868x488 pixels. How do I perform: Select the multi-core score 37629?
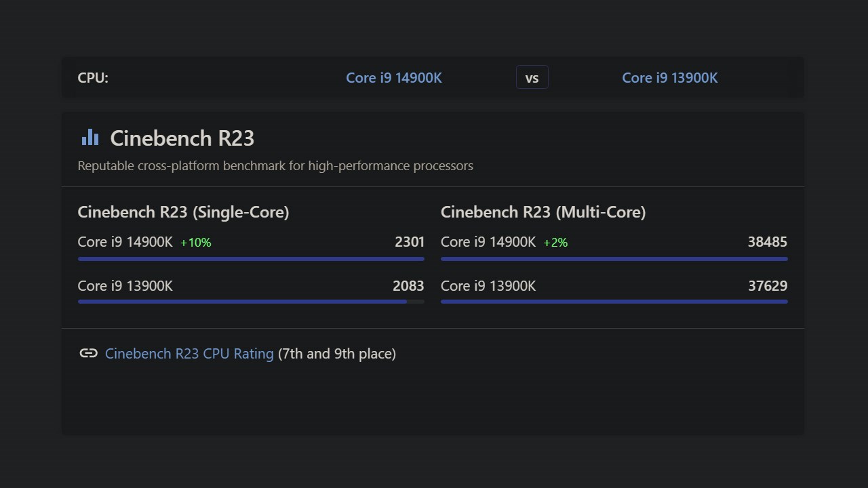(x=767, y=286)
